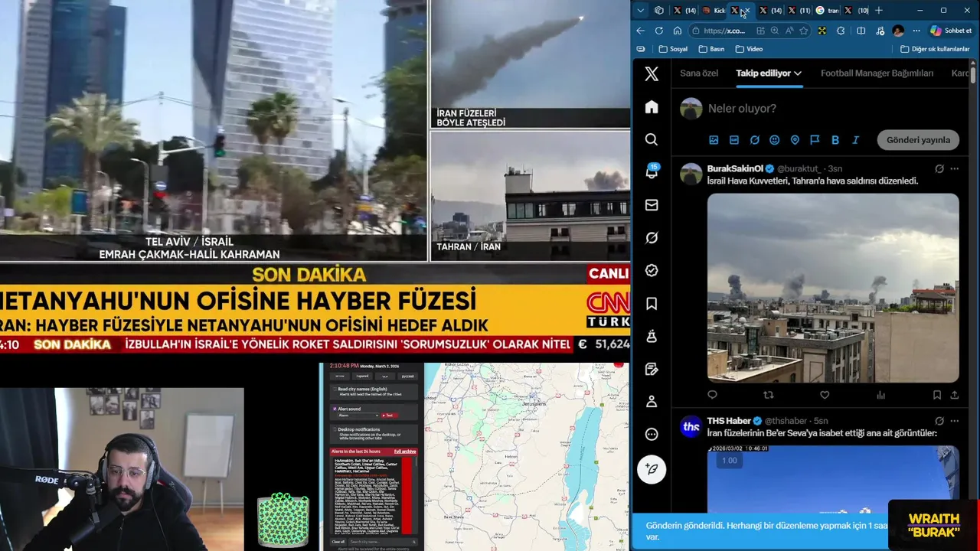Click the X page vertical scrollbar
Viewport: 980px width, 551px height.
coord(973,75)
